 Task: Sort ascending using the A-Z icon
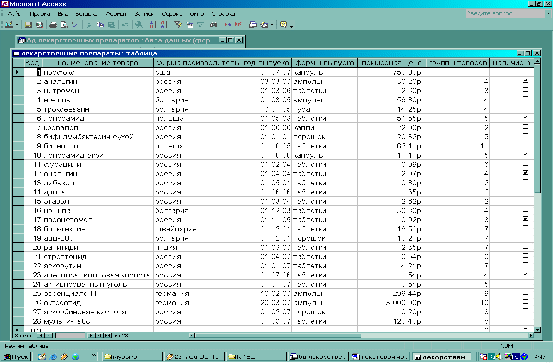(x=152, y=25)
